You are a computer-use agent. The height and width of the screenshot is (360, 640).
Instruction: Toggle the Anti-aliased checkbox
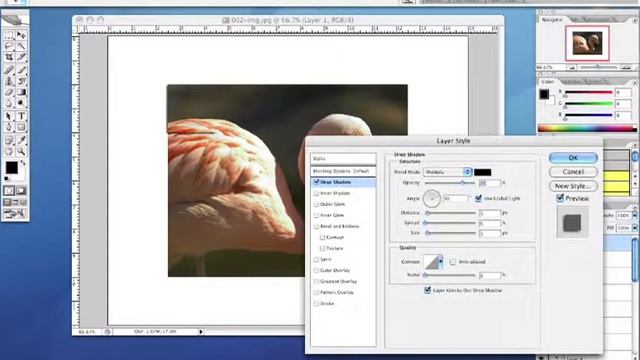(453, 262)
